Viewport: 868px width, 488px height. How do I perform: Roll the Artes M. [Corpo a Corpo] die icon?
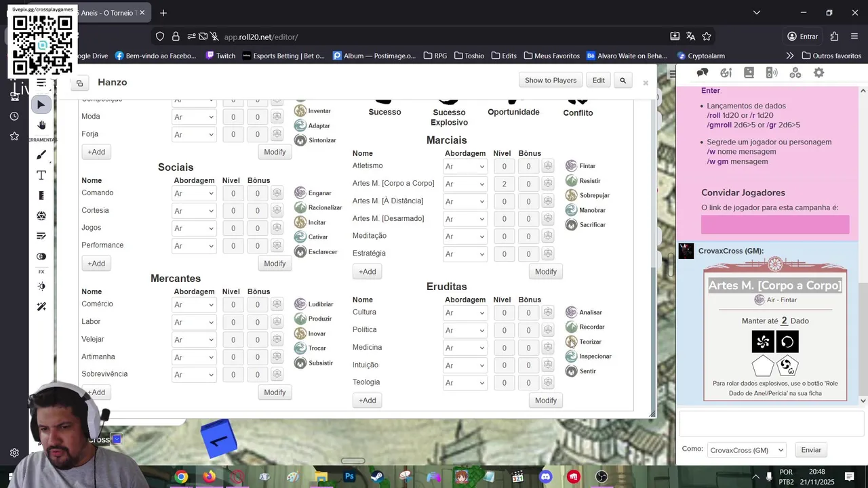click(548, 184)
